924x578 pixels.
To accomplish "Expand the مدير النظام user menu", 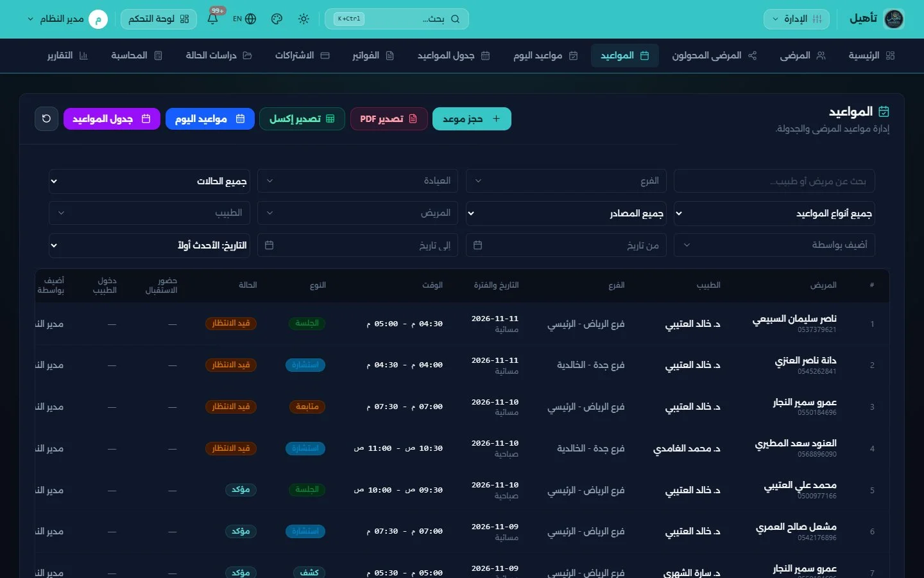I will tap(67, 19).
